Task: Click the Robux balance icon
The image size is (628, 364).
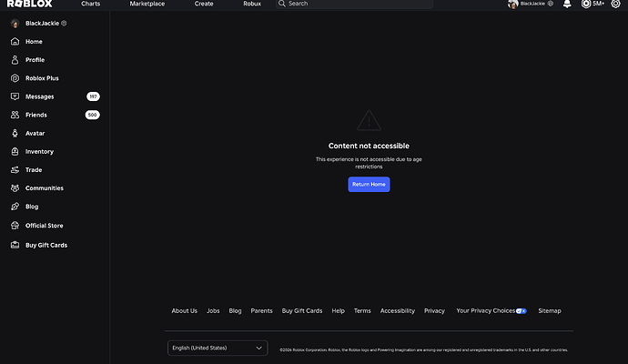Action: 586,4
